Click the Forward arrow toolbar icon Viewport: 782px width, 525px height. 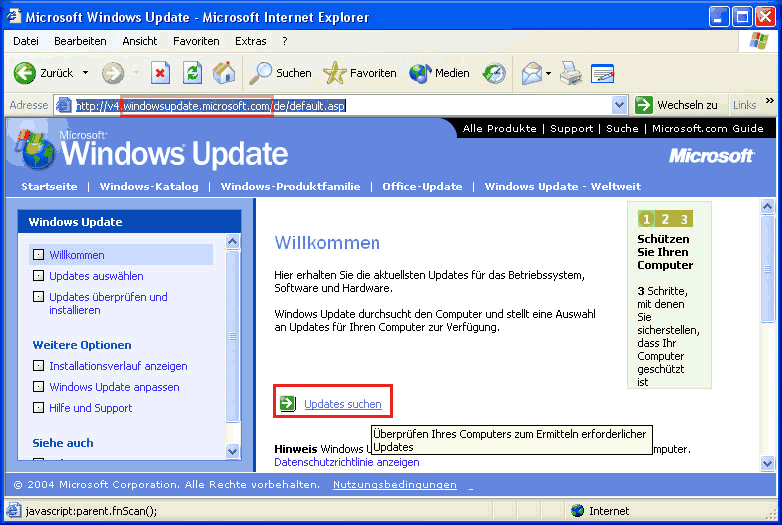pyautogui.click(x=113, y=73)
